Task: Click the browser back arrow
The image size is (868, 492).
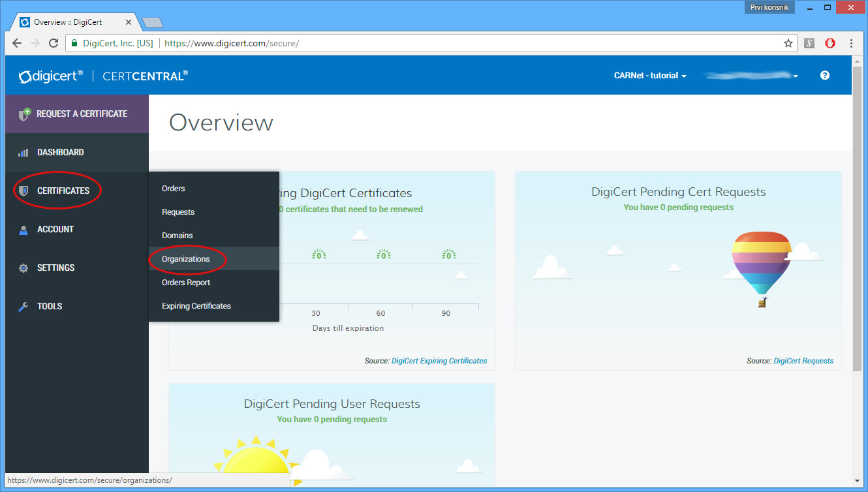Action: pos(17,43)
